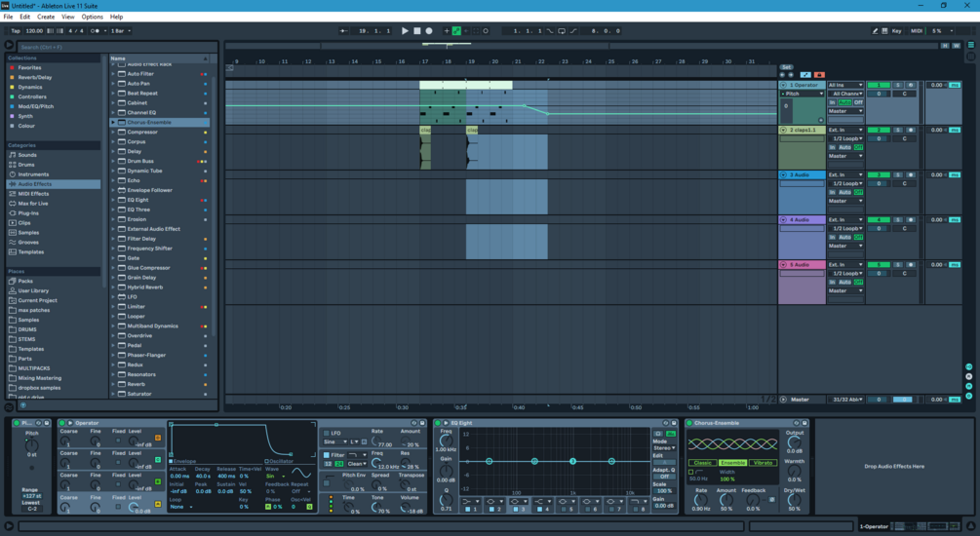Toggle Operator device activator

[61, 423]
